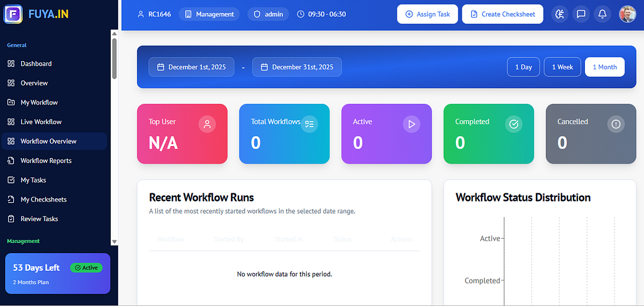Click the FUYA.IN logo icon

(x=13, y=14)
